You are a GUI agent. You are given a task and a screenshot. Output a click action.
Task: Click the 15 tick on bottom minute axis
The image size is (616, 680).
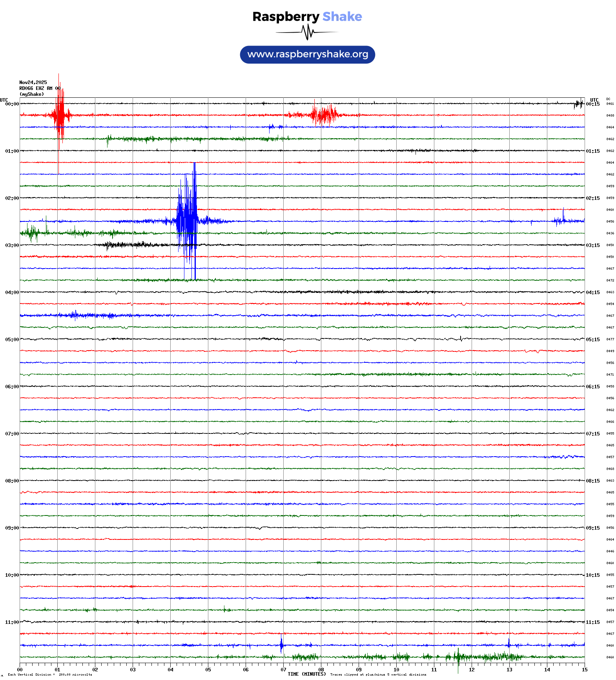584,670
